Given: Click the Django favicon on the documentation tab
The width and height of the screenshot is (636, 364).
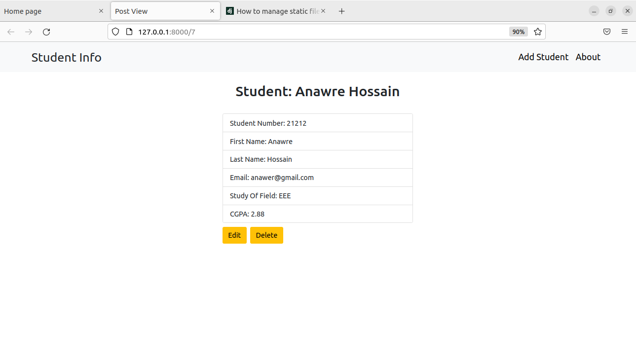Looking at the screenshot, I should click(x=229, y=10).
